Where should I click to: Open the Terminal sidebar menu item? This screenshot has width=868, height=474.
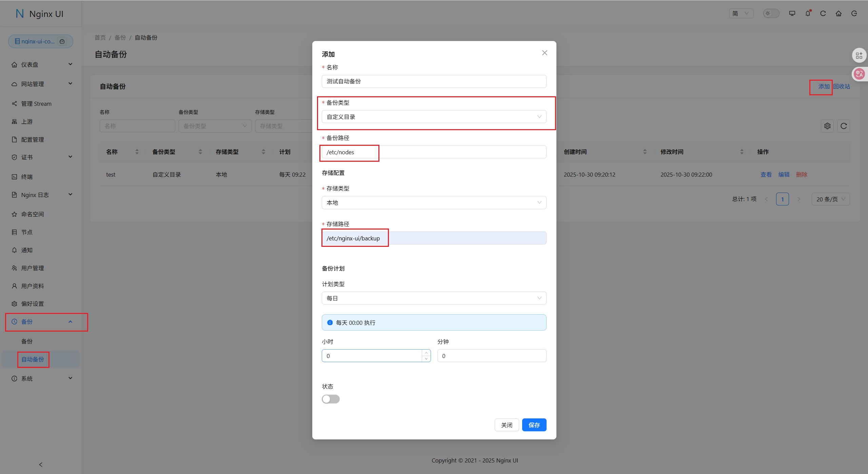pos(27,177)
